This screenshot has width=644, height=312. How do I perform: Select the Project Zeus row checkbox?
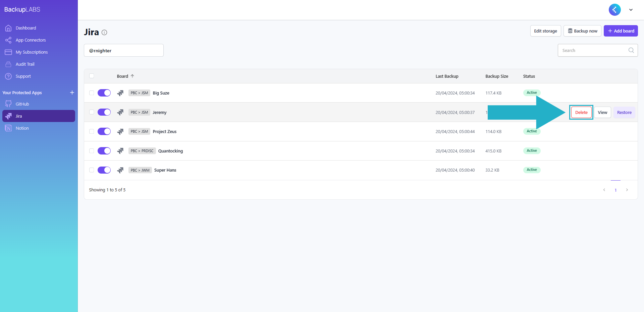coord(92,131)
